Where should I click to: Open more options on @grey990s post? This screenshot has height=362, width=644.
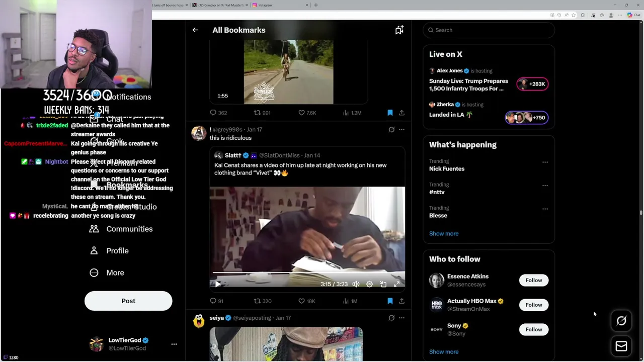coord(401,130)
